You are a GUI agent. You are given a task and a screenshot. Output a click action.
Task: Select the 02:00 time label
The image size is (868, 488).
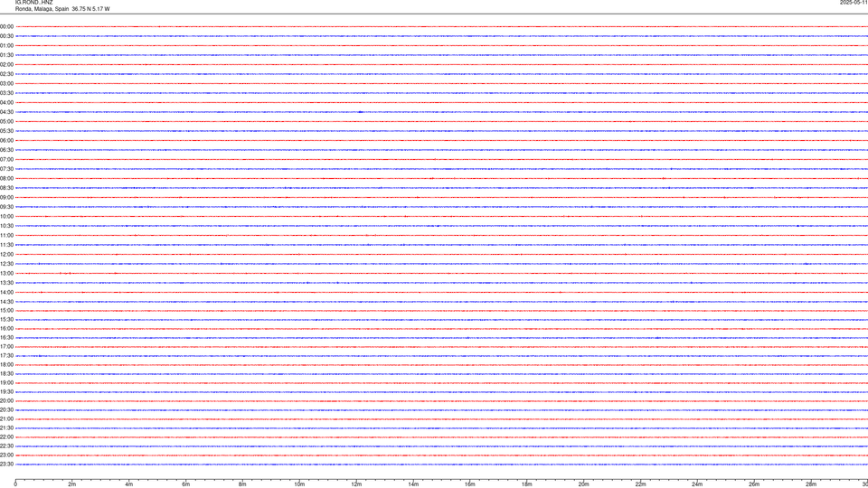pyautogui.click(x=6, y=64)
